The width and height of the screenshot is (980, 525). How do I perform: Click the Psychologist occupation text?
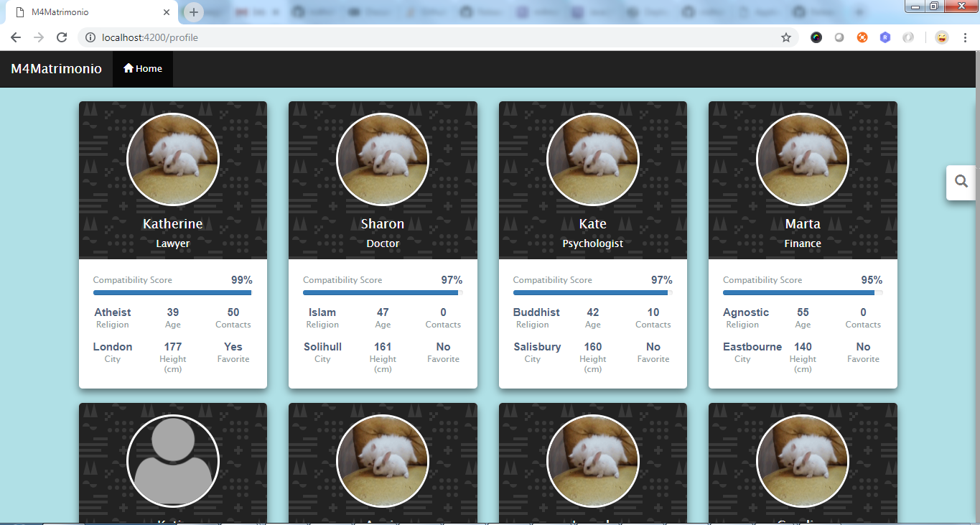coord(593,243)
